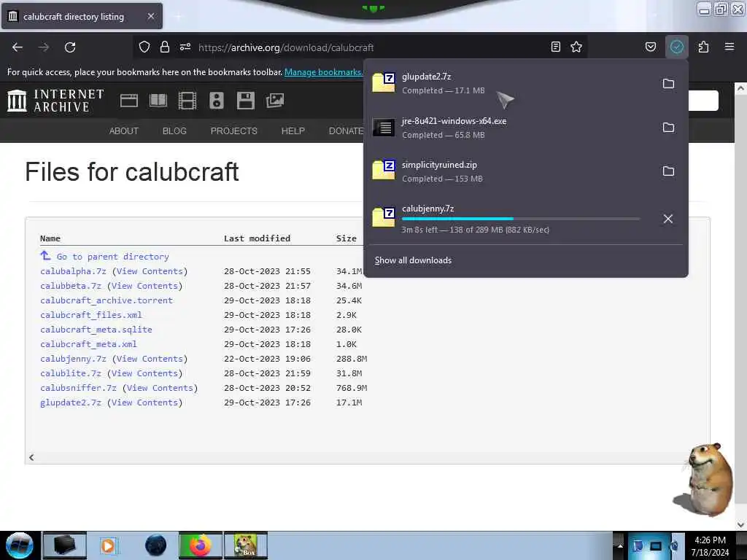The image size is (747, 560).
Task: View Contents of calubbeta.7z
Action: point(145,286)
